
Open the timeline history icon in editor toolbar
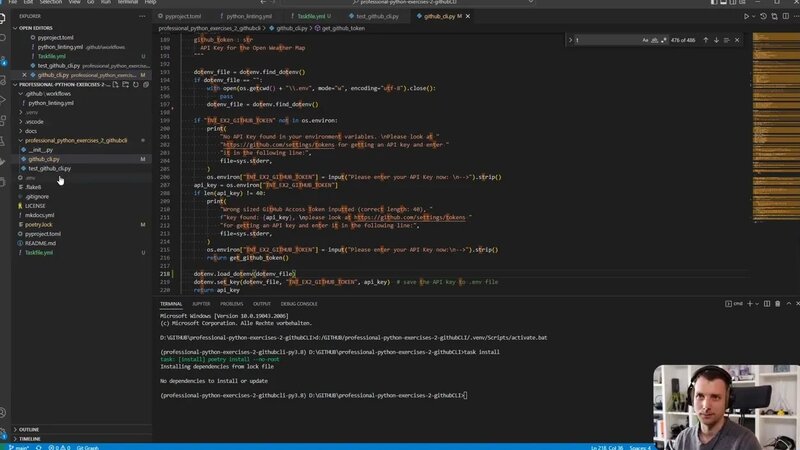[763, 16]
